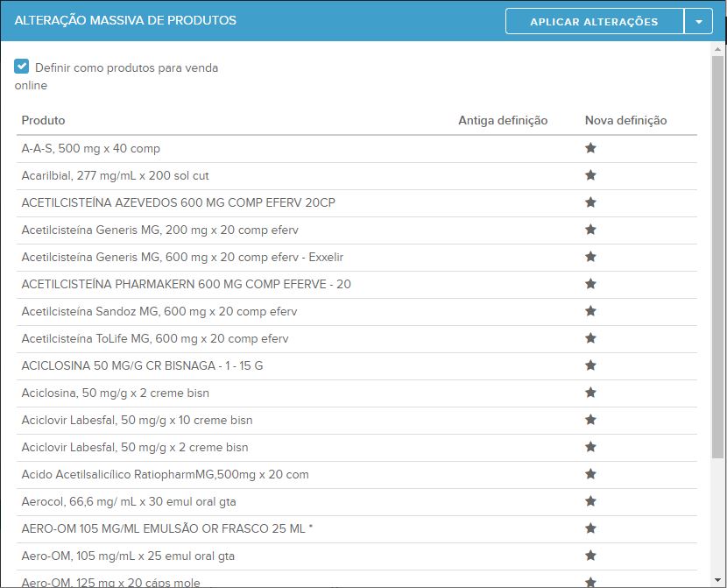
Task: Click star icon for Acarilbial 277 mg/mL row
Action: tap(590, 175)
